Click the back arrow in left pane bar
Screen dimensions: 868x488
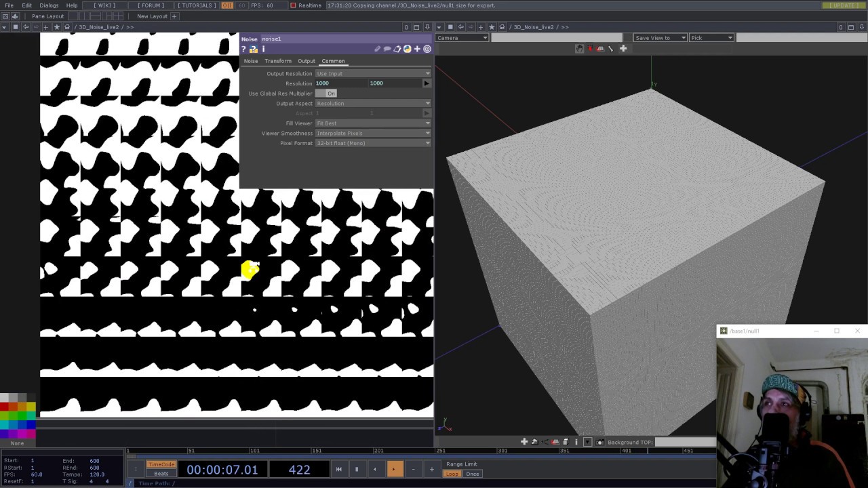pos(26,27)
